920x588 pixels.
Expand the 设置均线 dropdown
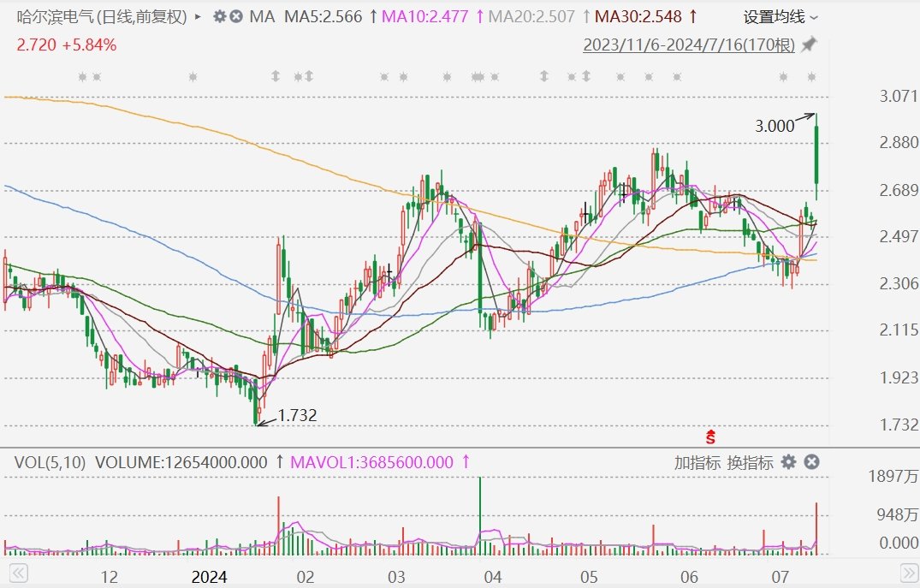[x=780, y=16]
